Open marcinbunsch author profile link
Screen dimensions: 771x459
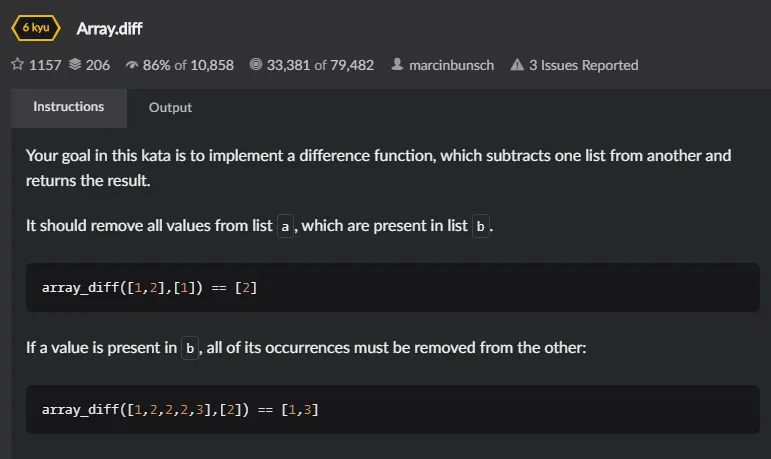[451, 65]
